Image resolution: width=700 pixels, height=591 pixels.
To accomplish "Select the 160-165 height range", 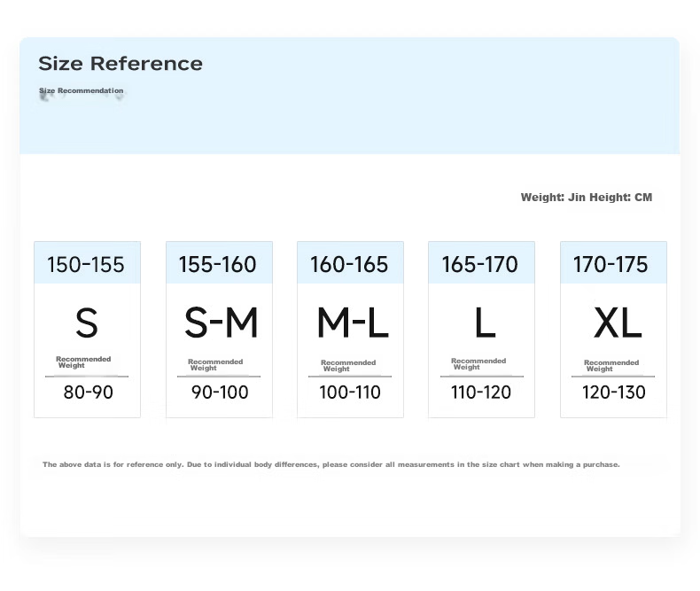I will tap(349, 264).
